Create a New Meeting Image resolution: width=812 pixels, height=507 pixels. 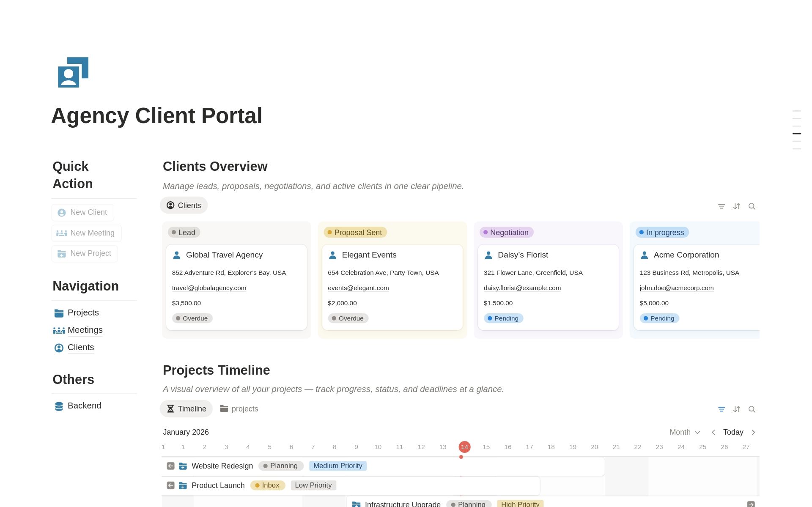click(86, 233)
